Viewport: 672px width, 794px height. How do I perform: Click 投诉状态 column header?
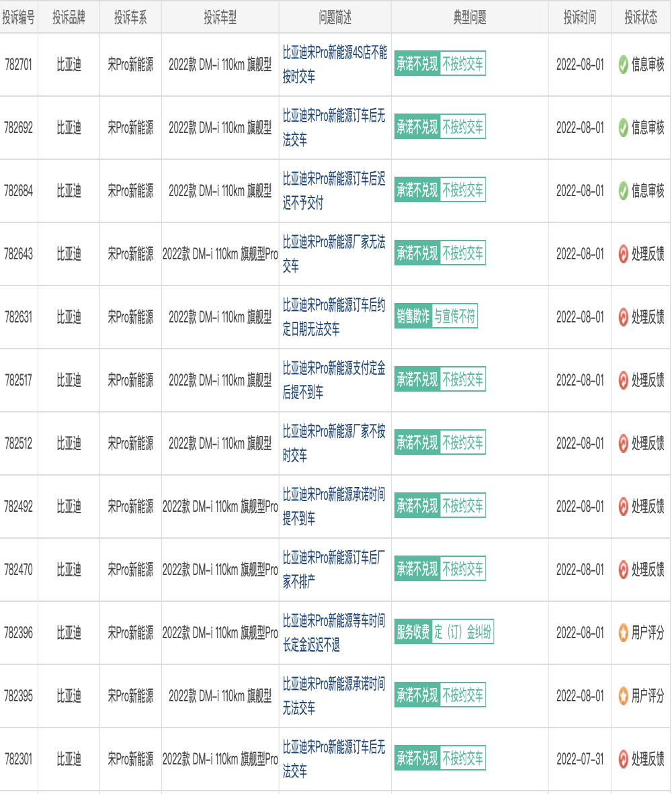pyautogui.click(x=640, y=17)
